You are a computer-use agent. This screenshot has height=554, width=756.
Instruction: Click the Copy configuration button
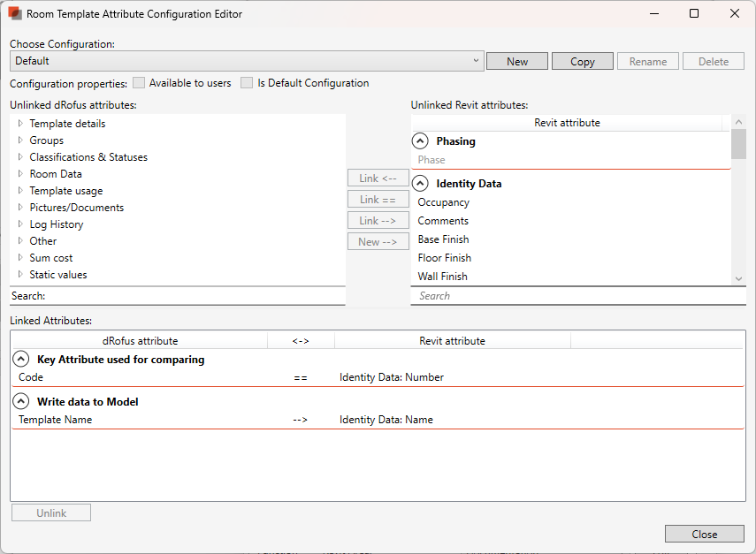[583, 61]
